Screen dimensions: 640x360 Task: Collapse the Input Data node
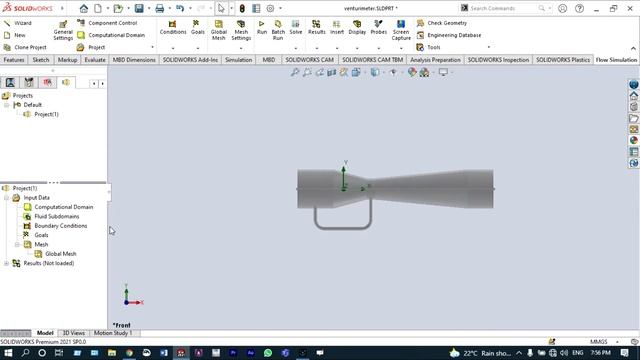point(7,198)
